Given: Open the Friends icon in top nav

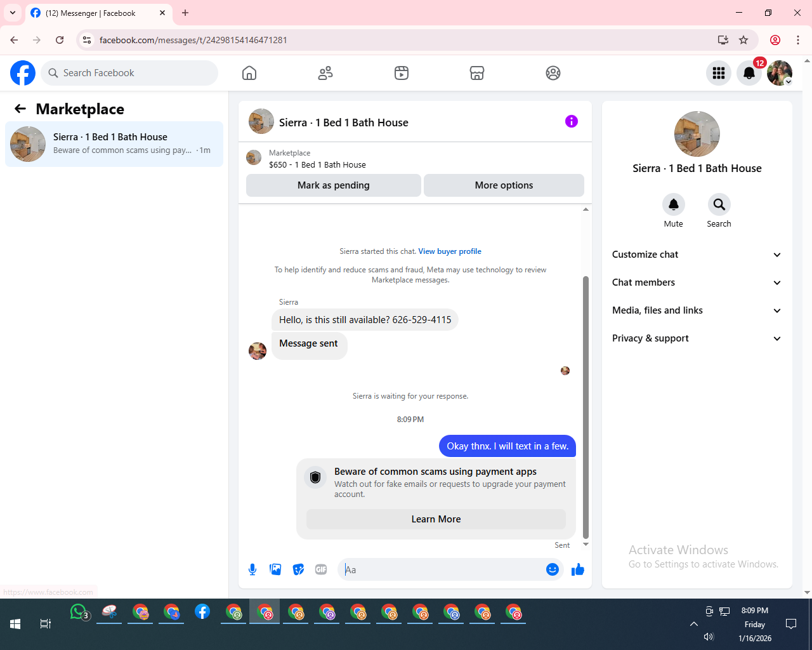Looking at the screenshot, I should pos(325,73).
